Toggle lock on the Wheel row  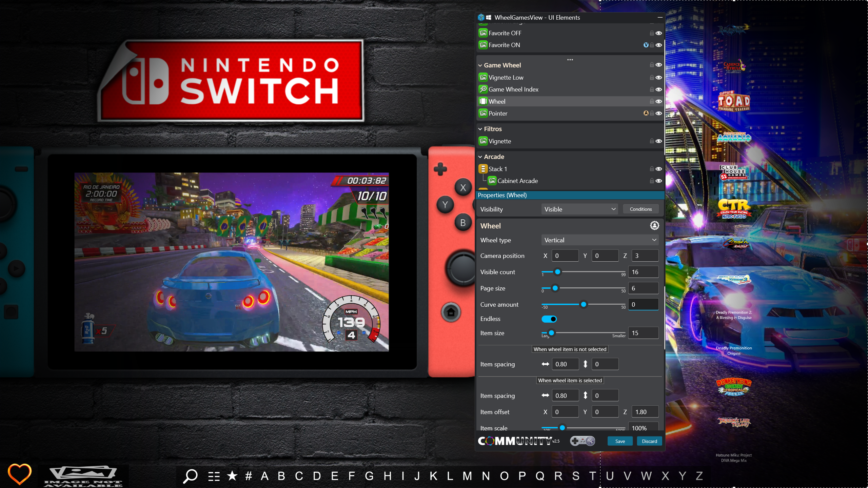coord(652,101)
